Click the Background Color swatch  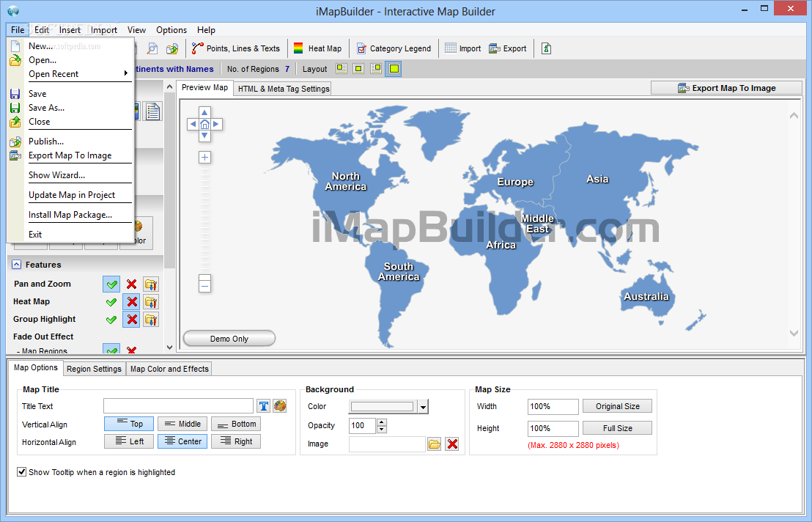click(x=383, y=407)
